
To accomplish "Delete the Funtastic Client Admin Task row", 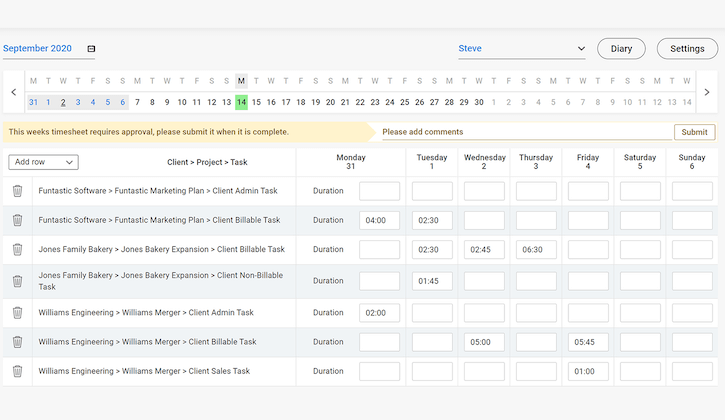I will (17, 191).
